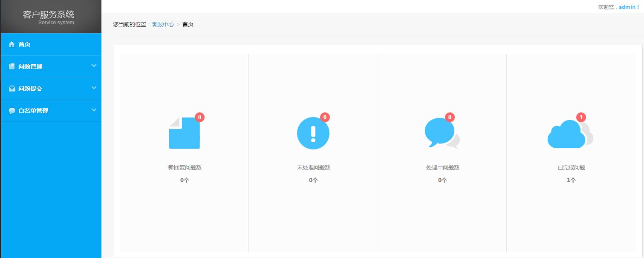644x258 pixels.
Task: Click the red badge on the document icon
Action: [x=199, y=117]
